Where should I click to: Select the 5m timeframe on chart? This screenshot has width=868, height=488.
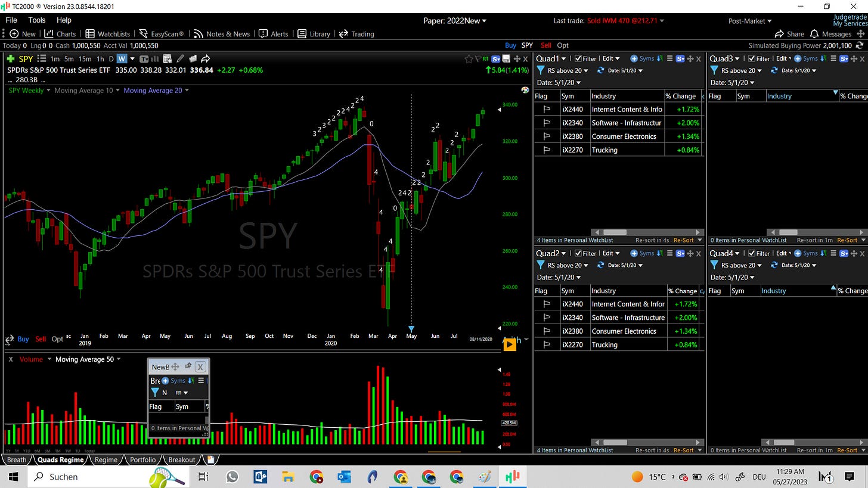[69, 59]
